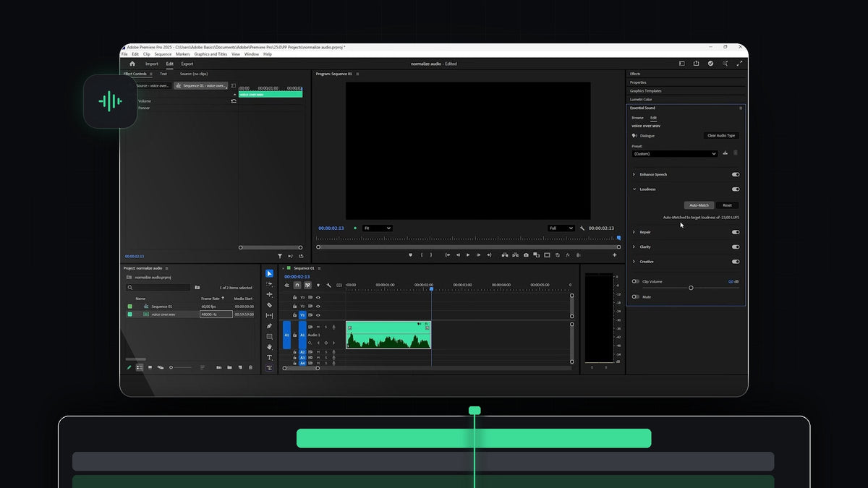The image size is (868, 488).
Task: Open the File menu
Action: pyautogui.click(x=124, y=54)
